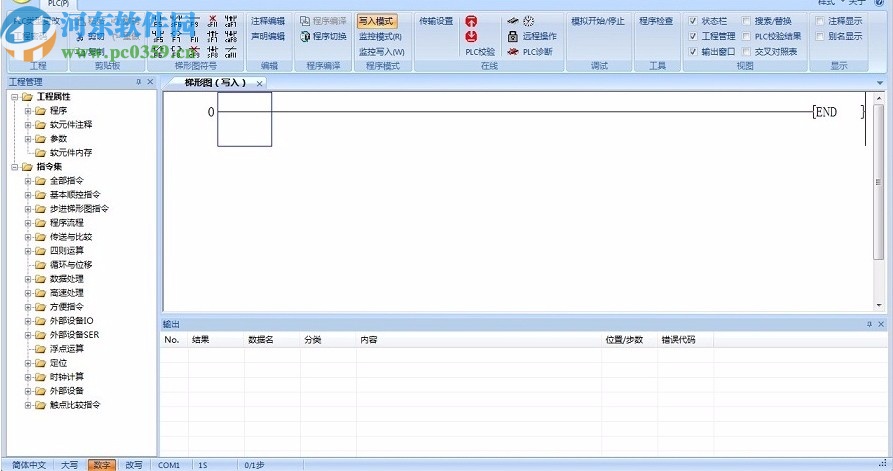Select the caF7 ladder symbol

coord(231,22)
